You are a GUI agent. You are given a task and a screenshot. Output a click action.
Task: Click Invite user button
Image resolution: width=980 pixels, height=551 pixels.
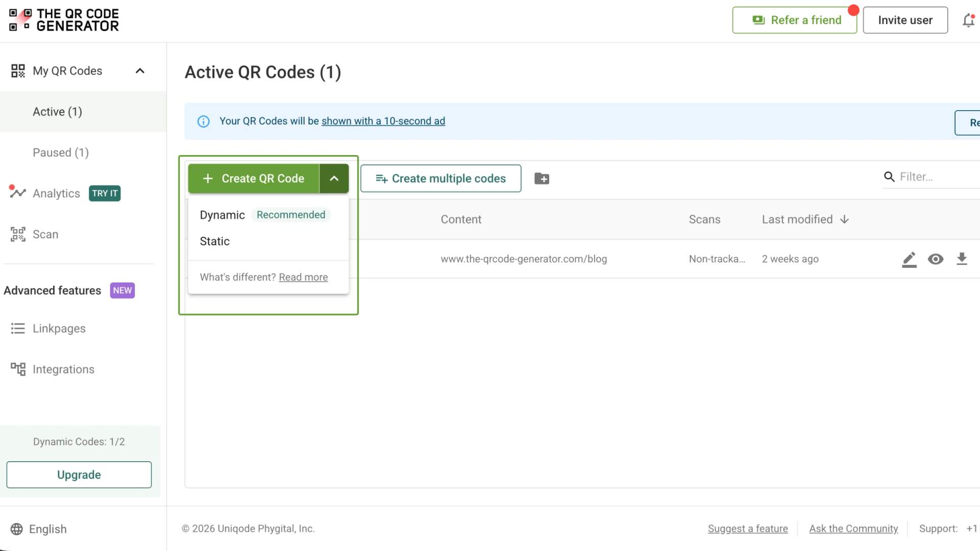[905, 20]
